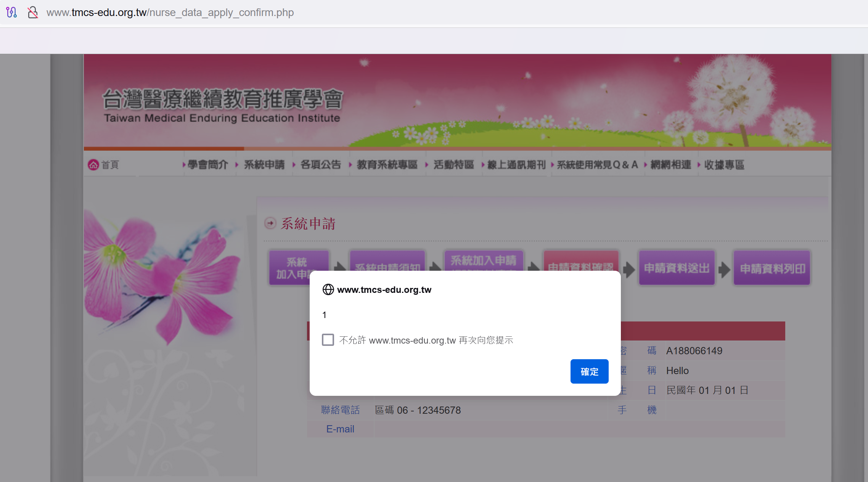868x482 pixels.
Task: Click the site settings icon in the address bar
Action: (x=11, y=12)
